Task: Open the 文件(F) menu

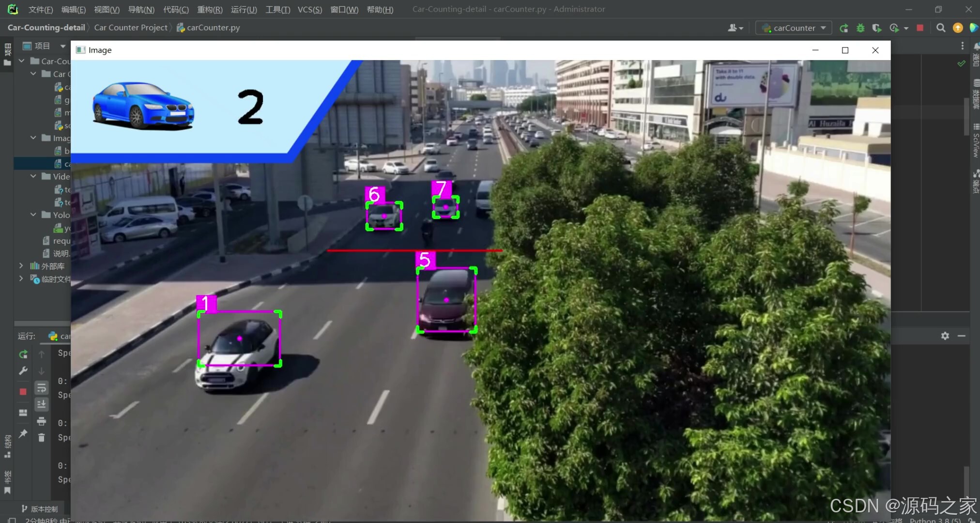Action: pos(41,9)
